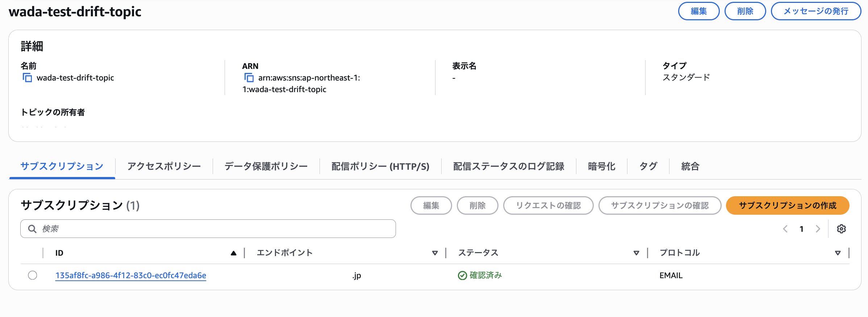Image resolution: width=868 pixels, height=317 pixels.
Task: Click page number 1 in pagination
Action: coord(802,229)
